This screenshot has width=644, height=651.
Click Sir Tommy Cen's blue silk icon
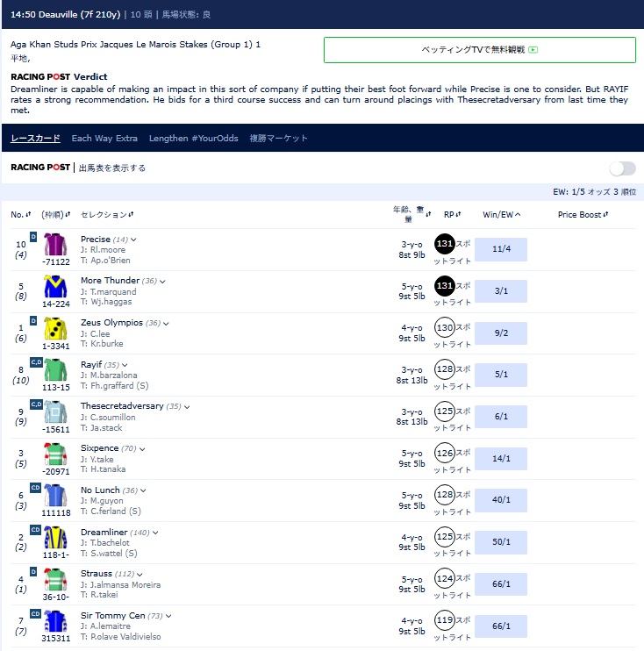coord(55,621)
